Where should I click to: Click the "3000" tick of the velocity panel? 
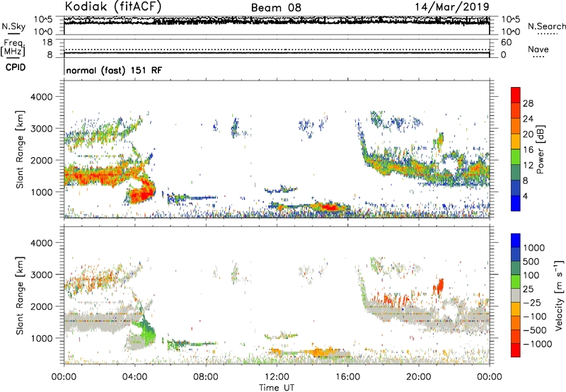pos(41,275)
